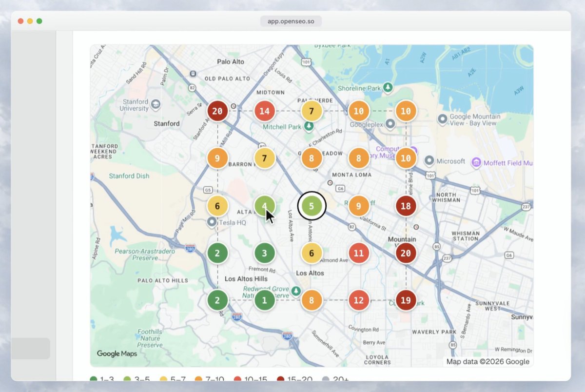Open Google Mountain View Bay View pin
585x392 pixels.
443,119
